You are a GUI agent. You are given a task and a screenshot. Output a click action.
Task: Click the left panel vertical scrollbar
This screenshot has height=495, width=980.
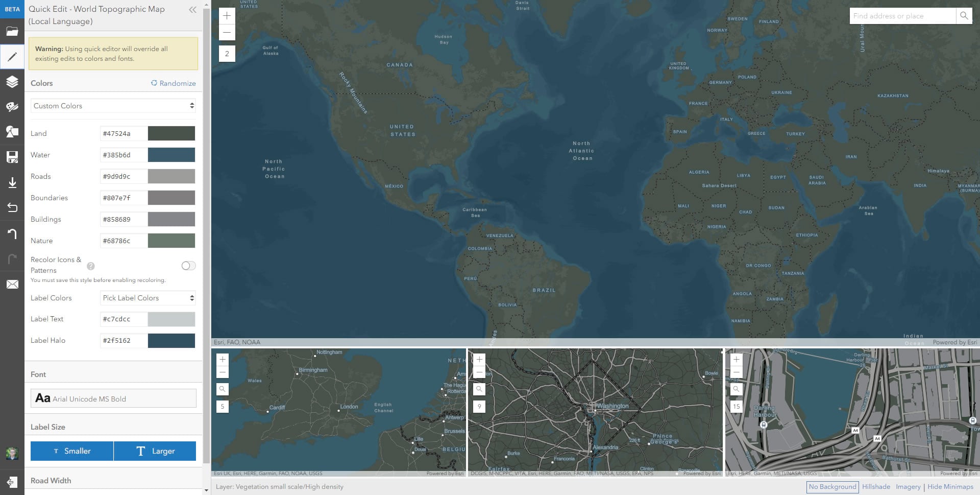click(x=206, y=235)
